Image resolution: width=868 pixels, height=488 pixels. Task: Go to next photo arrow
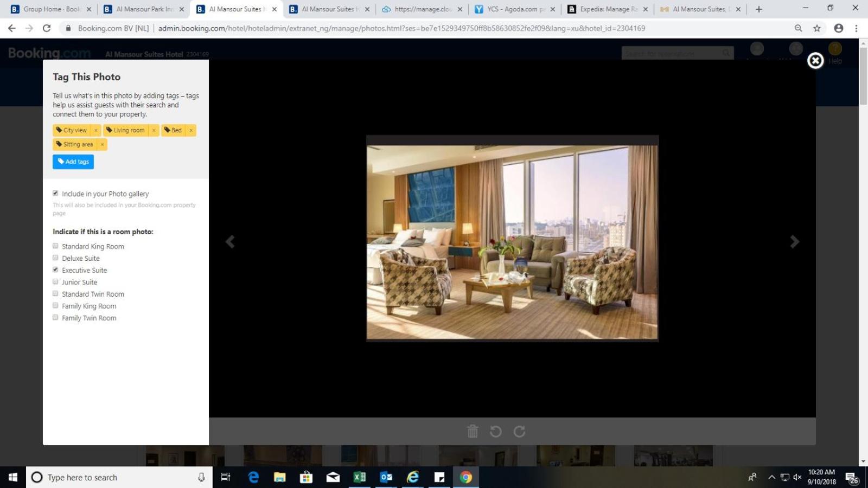click(794, 242)
